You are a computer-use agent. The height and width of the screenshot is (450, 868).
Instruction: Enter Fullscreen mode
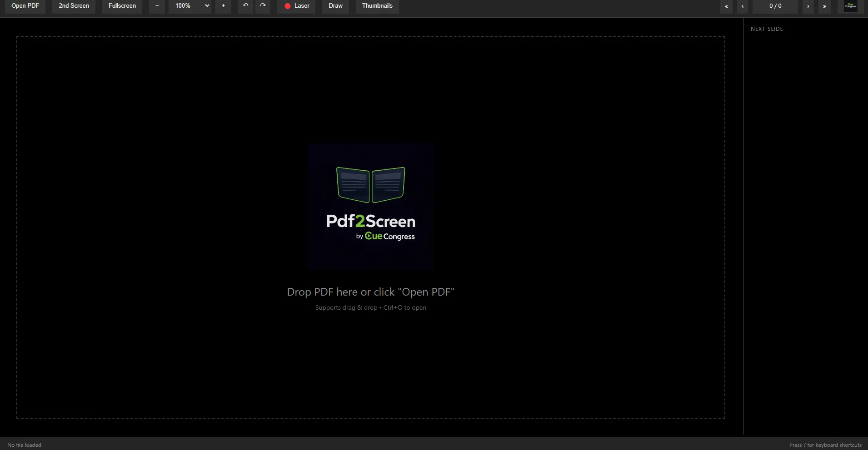coord(122,6)
